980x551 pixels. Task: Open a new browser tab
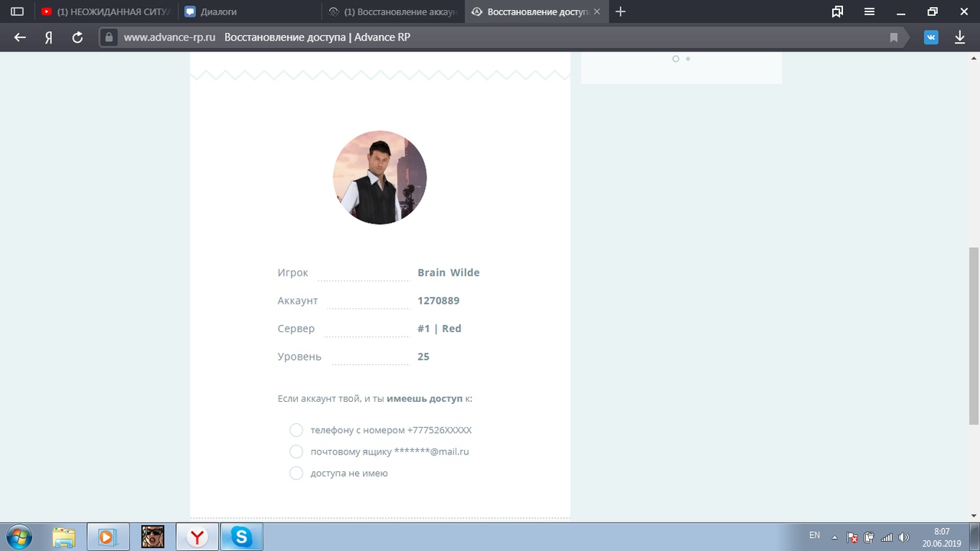click(620, 11)
